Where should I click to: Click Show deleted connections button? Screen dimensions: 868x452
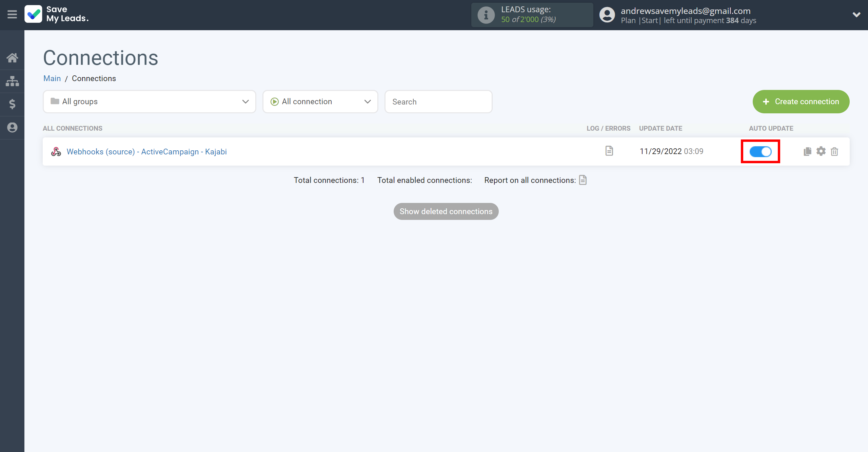pos(446,211)
